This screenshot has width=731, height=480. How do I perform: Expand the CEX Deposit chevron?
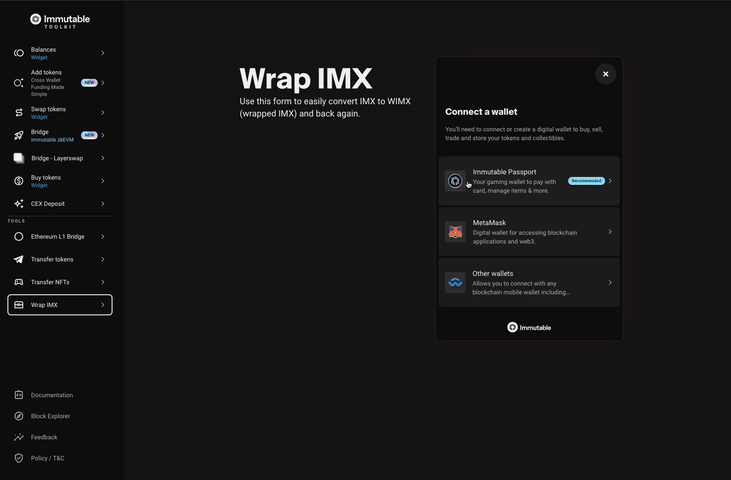(x=103, y=204)
